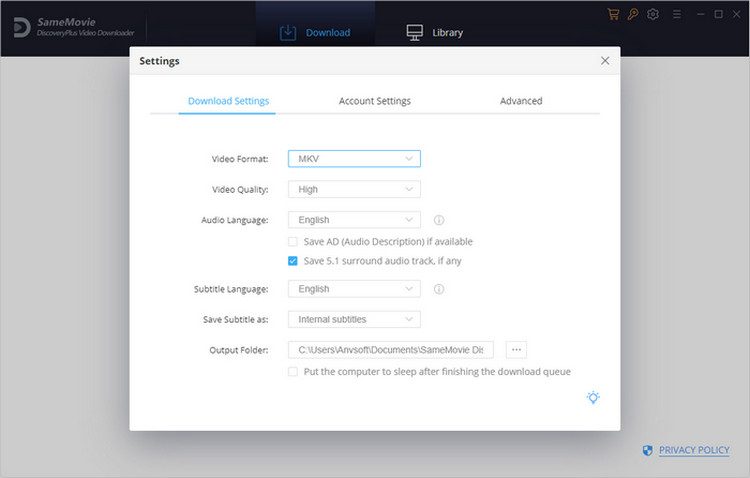The height and width of the screenshot is (478, 750).
Task: Open the shopping cart purchase icon
Action: 613,14
